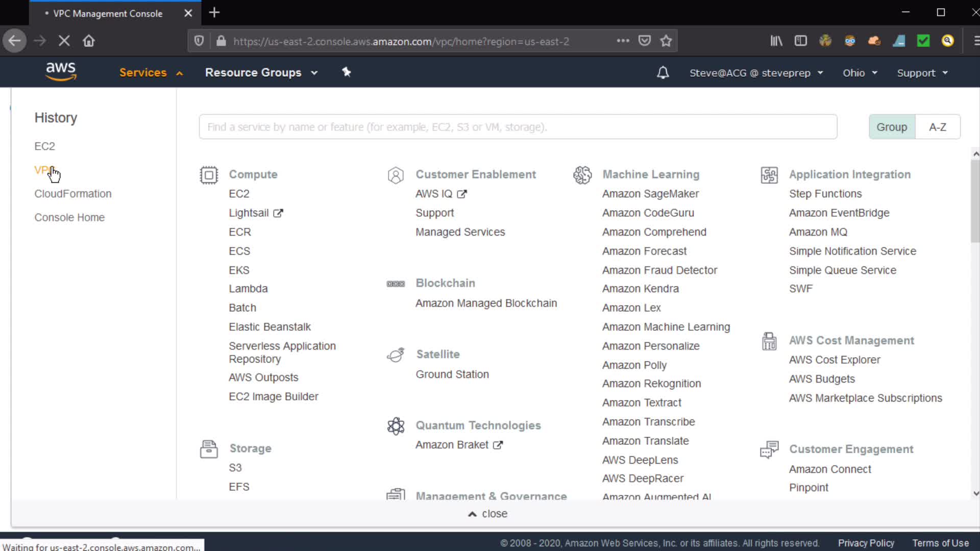Open the notifications bell icon
Viewport: 980px width, 551px height.
point(663,72)
